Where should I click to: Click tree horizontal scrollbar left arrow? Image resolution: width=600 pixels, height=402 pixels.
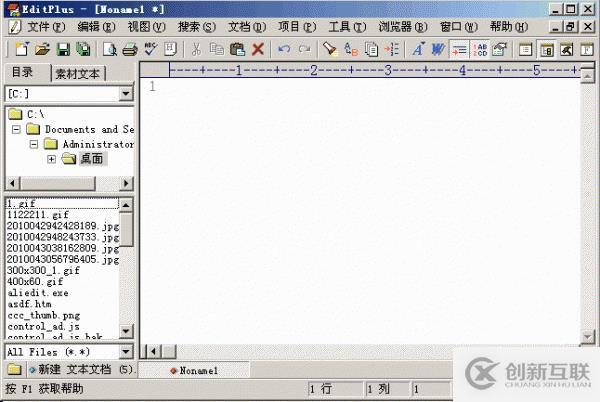point(13,183)
